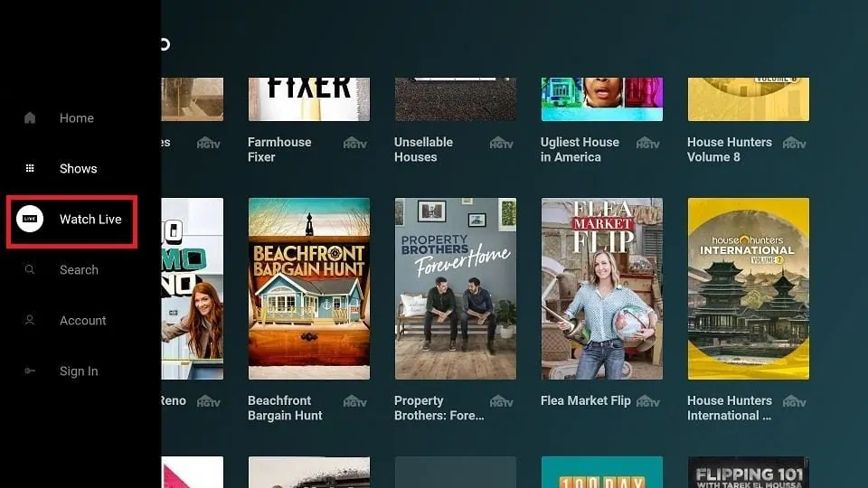Click House Hunters Volume 8 title
The width and height of the screenshot is (868, 488).
(729, 149)
